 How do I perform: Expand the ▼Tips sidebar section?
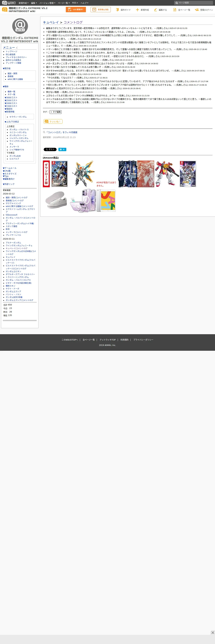6,176
